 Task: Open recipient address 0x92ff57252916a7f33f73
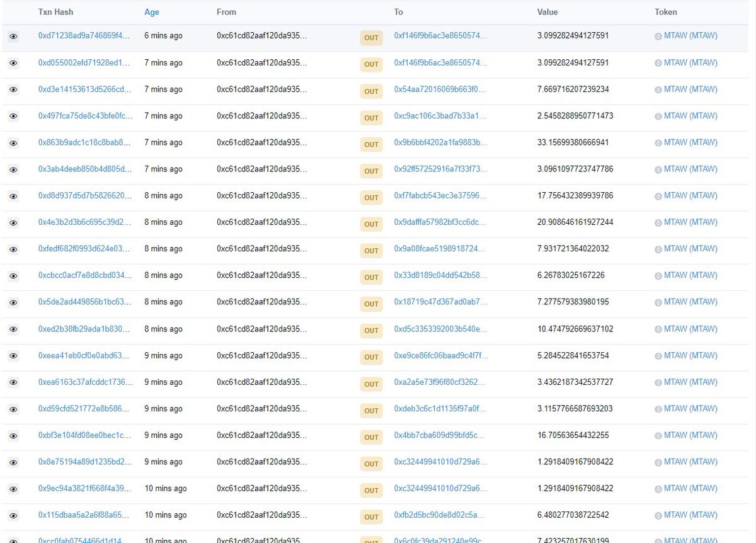pos(440,169)
